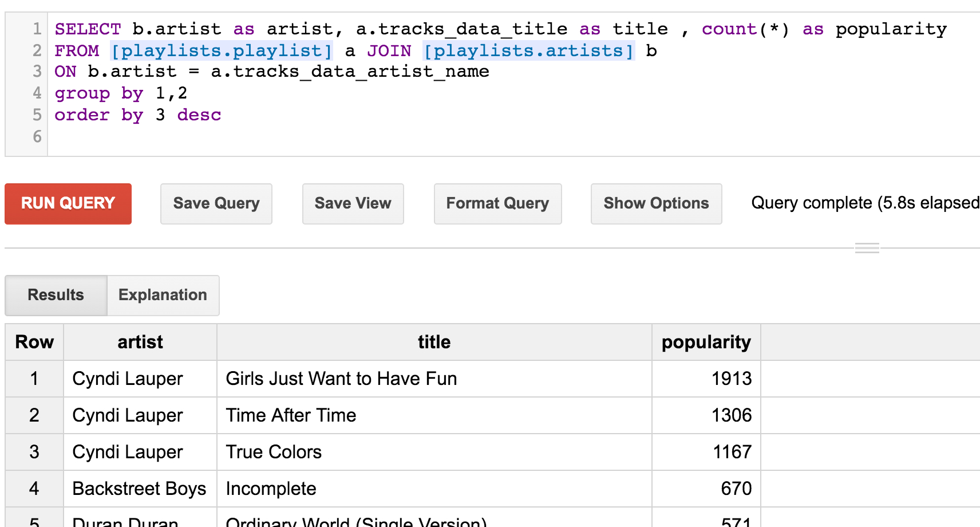Click the 'Time After Time' title cell
Image resolution: width=980 pixels, height=527 pixels.
(291, 415)
